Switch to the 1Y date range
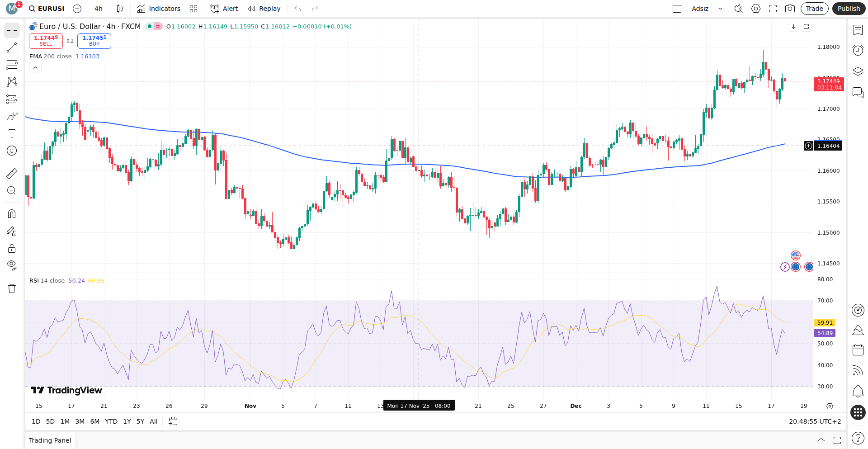The image size is (868, 449). pos(127,421)
